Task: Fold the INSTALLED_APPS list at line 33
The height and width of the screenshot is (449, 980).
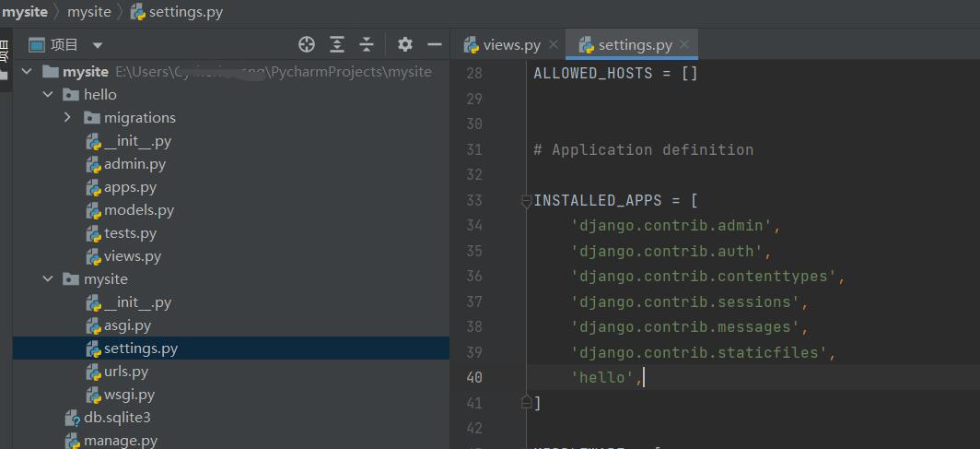Action: [526, 200]
